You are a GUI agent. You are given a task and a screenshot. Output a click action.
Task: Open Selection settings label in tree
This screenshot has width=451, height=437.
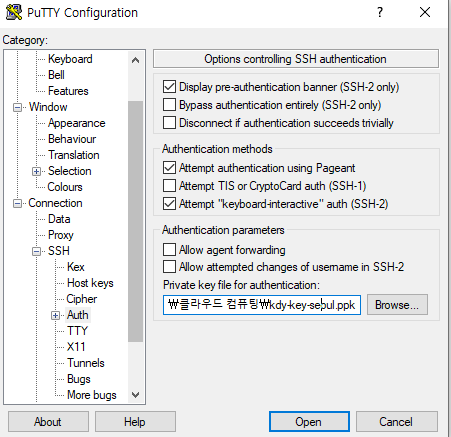coord(70,171)
